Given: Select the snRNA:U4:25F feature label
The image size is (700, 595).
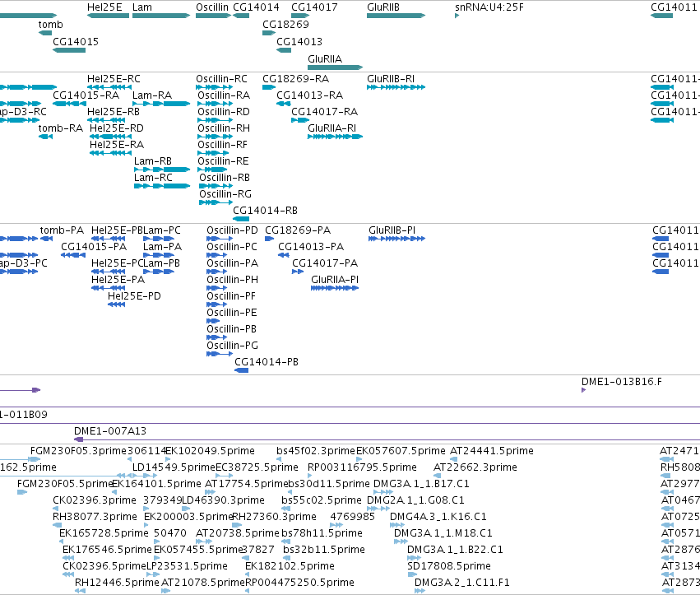Looking at the screenshot, I should (489, 7).
